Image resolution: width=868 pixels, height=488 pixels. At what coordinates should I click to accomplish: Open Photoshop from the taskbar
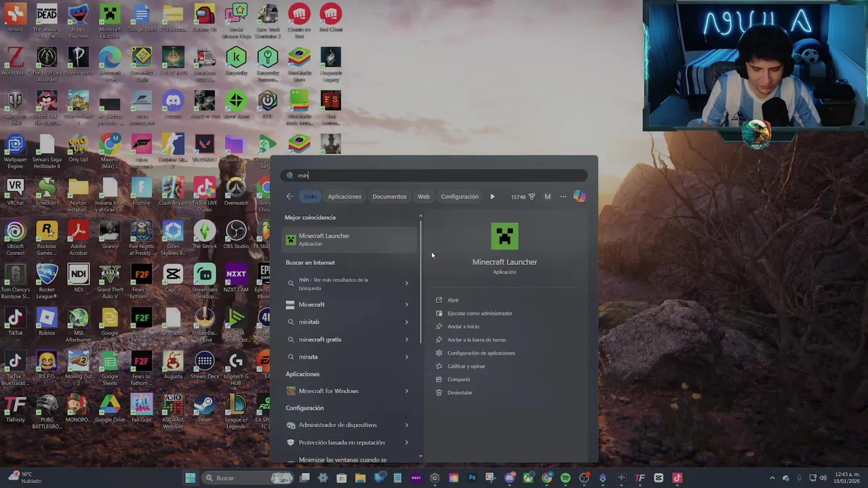(472, 478)
